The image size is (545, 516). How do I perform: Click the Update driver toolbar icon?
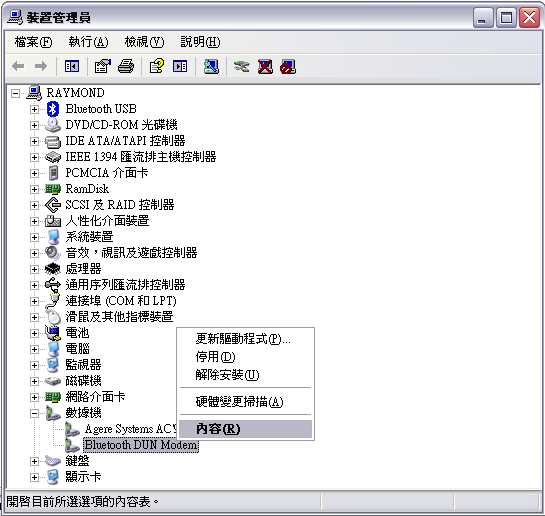click(x=242, y=66)
